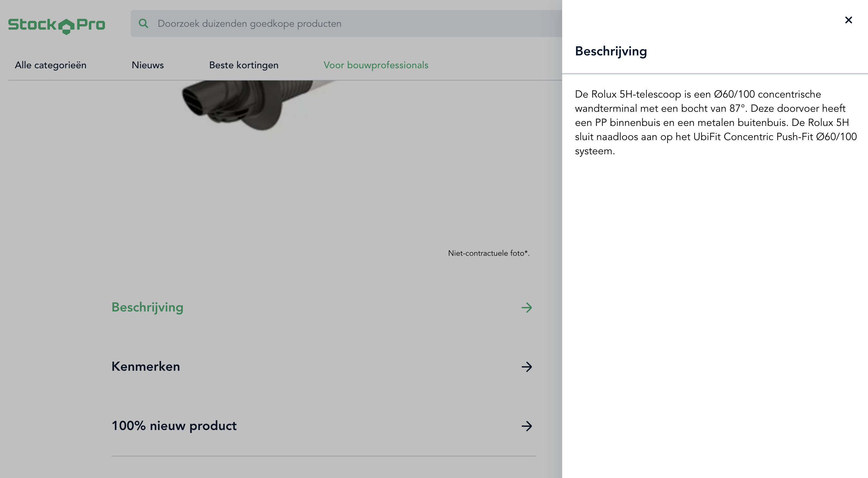868x478 pixels.
Task: Open the Beschrijving section row
Action: tap(324, 307)
